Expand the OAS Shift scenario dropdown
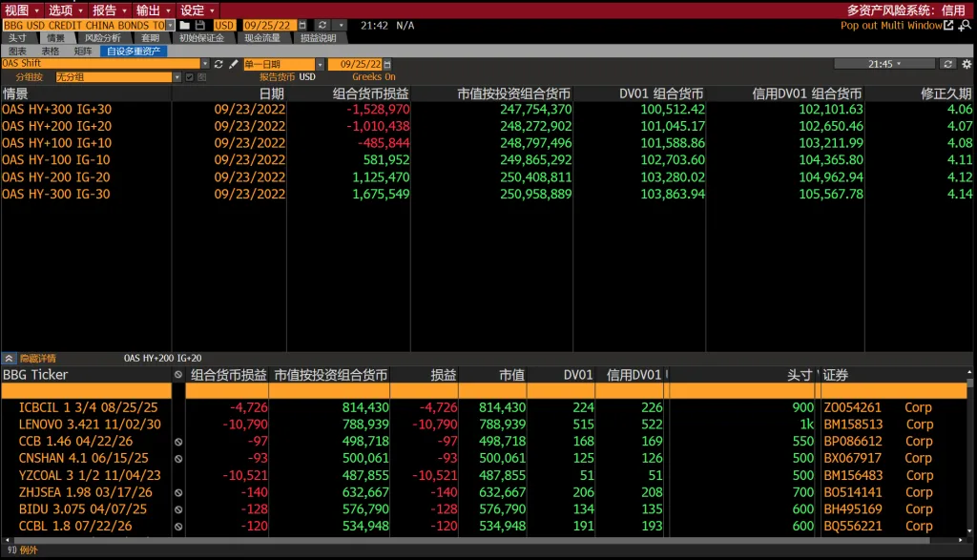Viewport: 977px width, 560px height. coord(205,64)
